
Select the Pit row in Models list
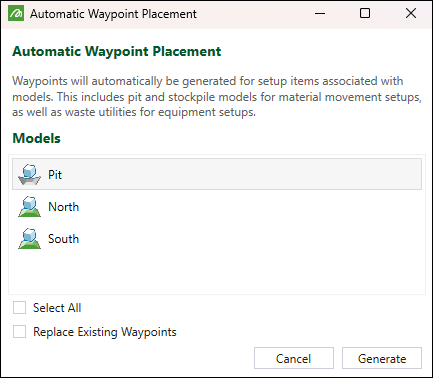(217, 174)
